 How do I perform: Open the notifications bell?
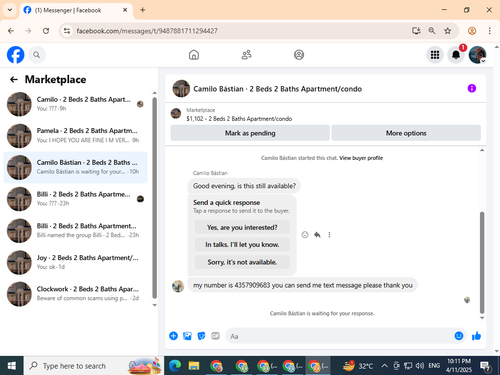pos(456,55)
